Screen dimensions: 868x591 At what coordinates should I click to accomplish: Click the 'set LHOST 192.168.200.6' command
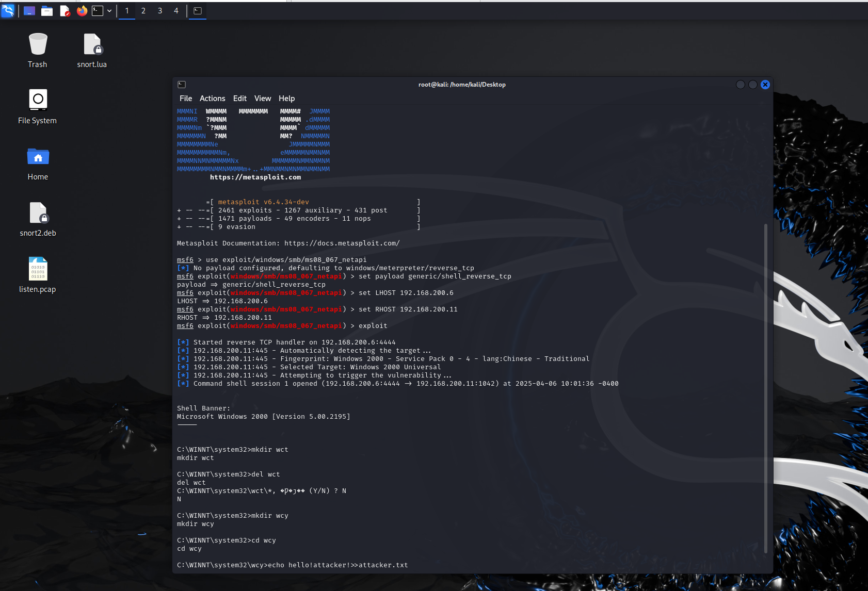point(406,293)
